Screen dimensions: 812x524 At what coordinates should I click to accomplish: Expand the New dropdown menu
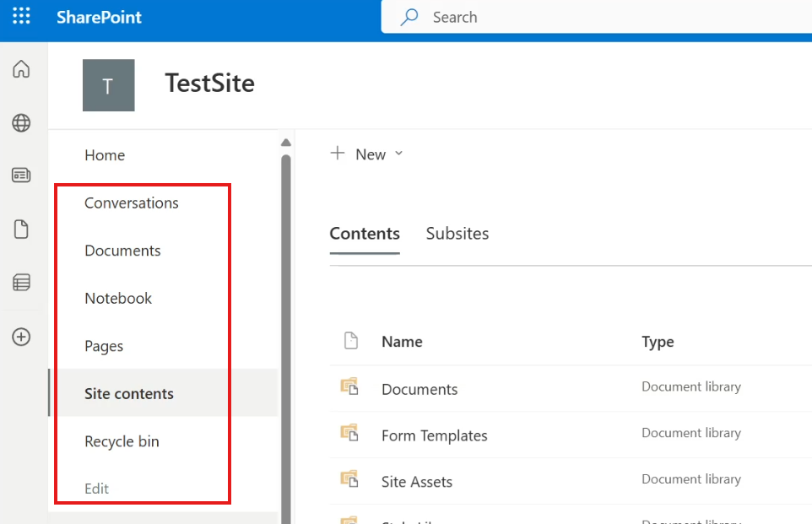tap(367, 154)
